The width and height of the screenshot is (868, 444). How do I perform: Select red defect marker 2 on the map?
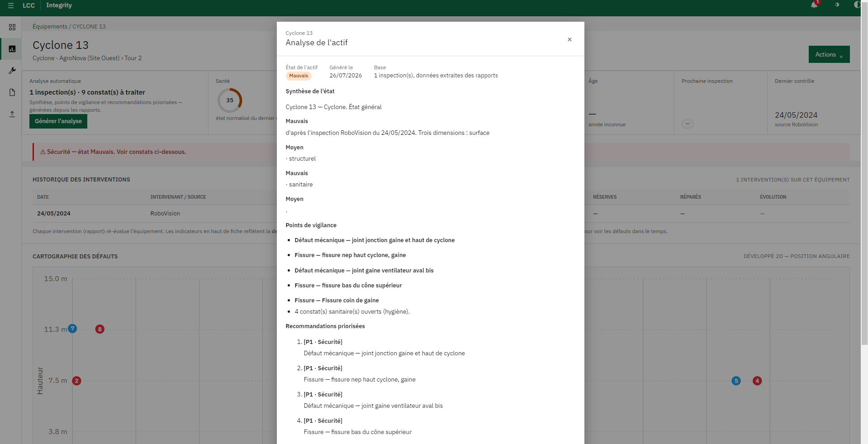[77, 381]
